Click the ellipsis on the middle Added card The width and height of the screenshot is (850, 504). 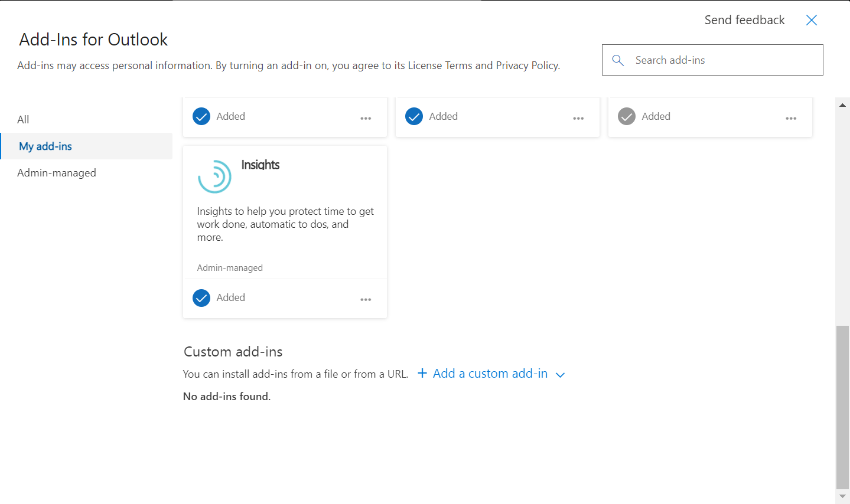point(578,118)
